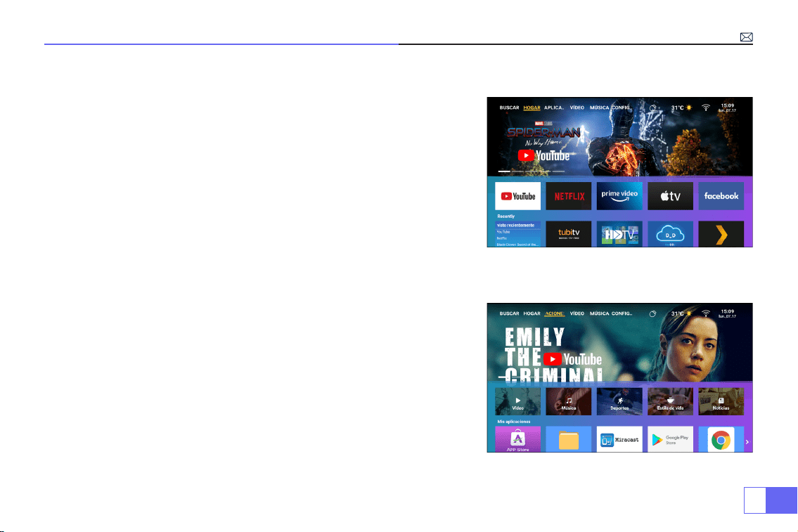
Task: Select 'YouTube' in the recently viewed list
Action: tap(503, 232)
